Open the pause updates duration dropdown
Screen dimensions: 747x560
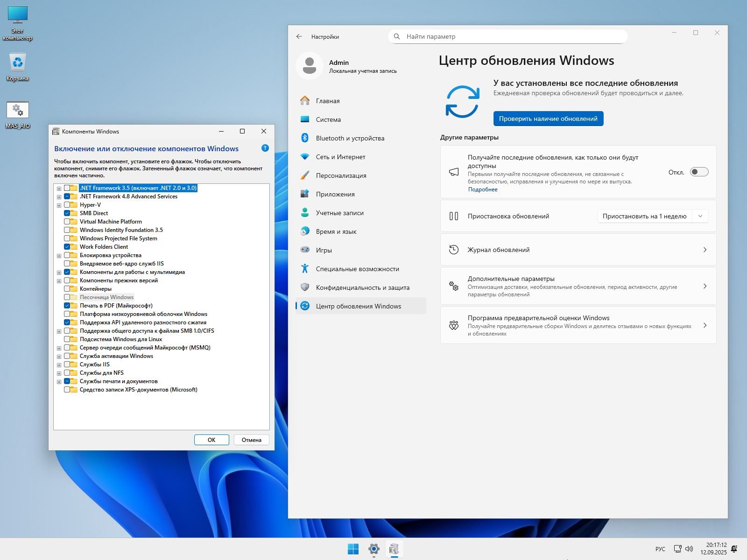(653, 216)
